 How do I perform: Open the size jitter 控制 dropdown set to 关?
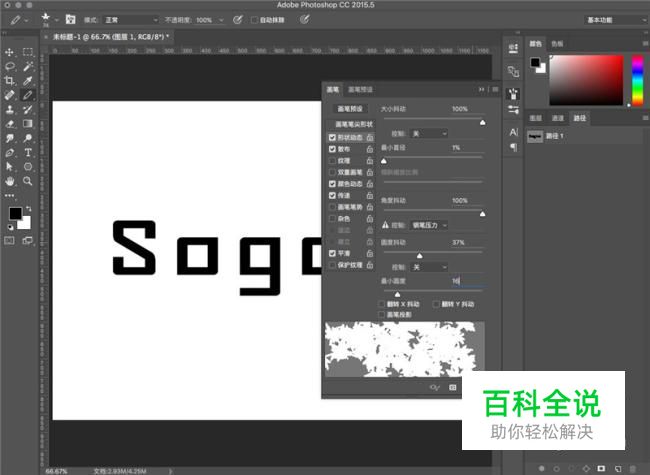pos(429,133)
